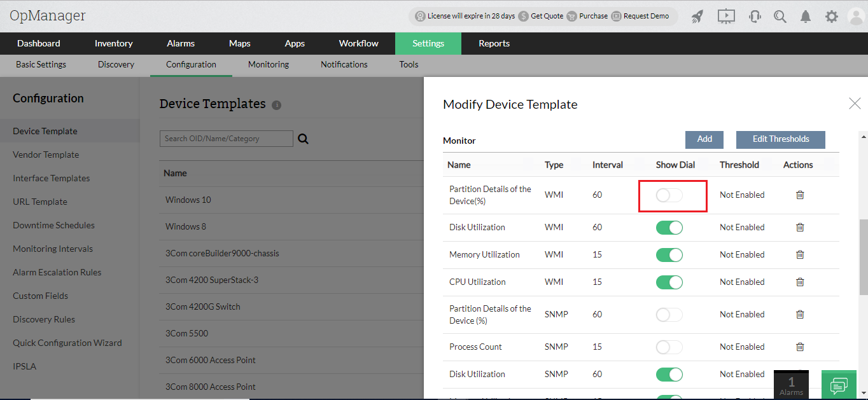Open the Maps menu
Viewport: 868px width, 400px height.
pyautogui.click(x=240, y=43)
